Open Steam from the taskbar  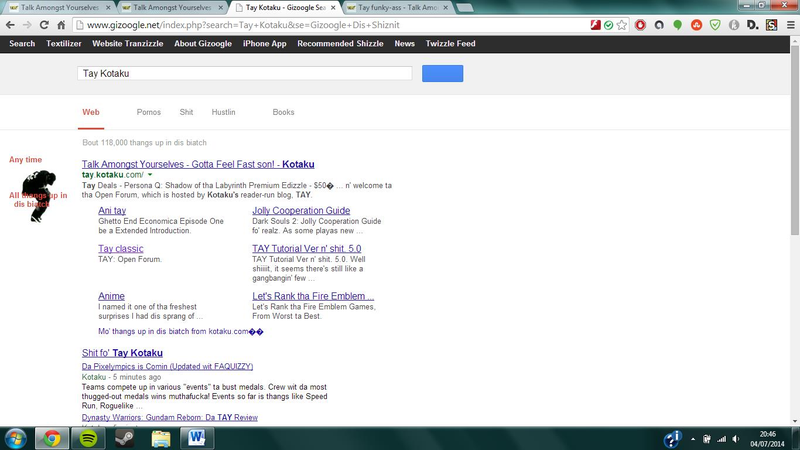[124, 439]
